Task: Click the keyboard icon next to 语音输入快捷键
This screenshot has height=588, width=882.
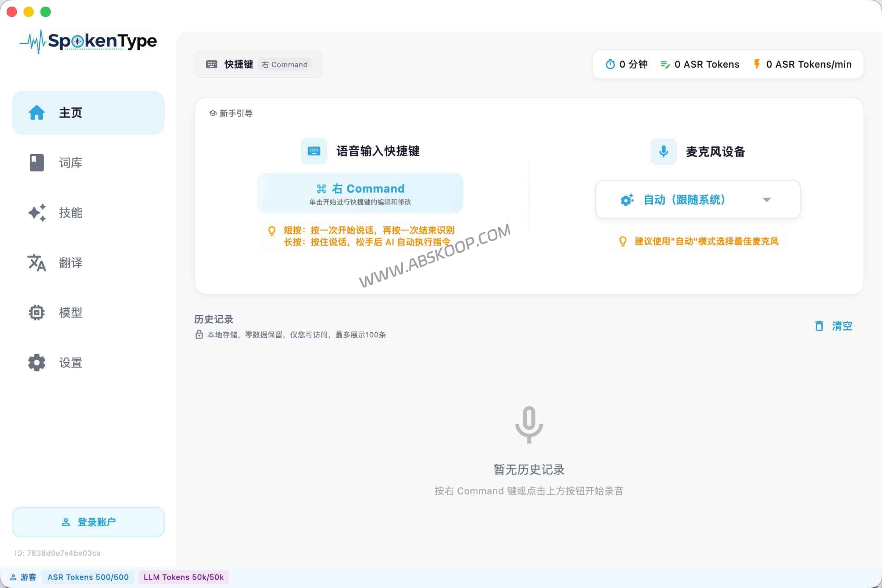Action: 313,151
